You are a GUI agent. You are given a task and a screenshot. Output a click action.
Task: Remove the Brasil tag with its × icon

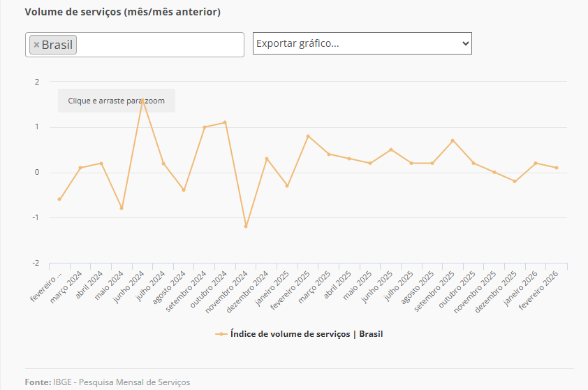[36, 45]
